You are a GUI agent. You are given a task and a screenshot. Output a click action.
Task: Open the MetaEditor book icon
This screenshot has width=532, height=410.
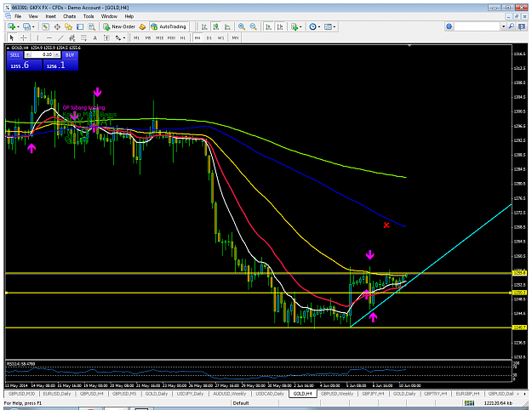tap(142, 26)
